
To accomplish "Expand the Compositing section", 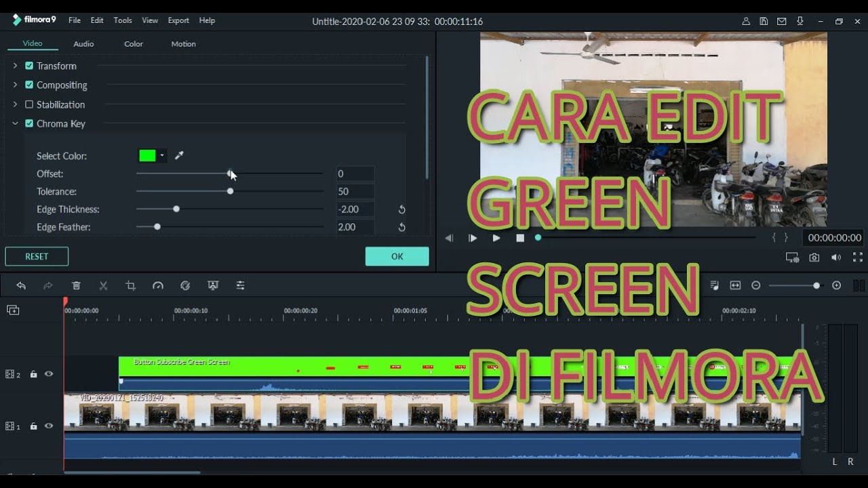I will tap(15, 85).
